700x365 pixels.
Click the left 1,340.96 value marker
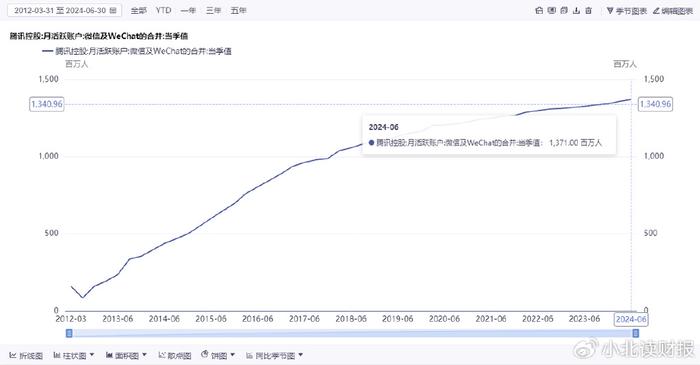tap(47, 104)
